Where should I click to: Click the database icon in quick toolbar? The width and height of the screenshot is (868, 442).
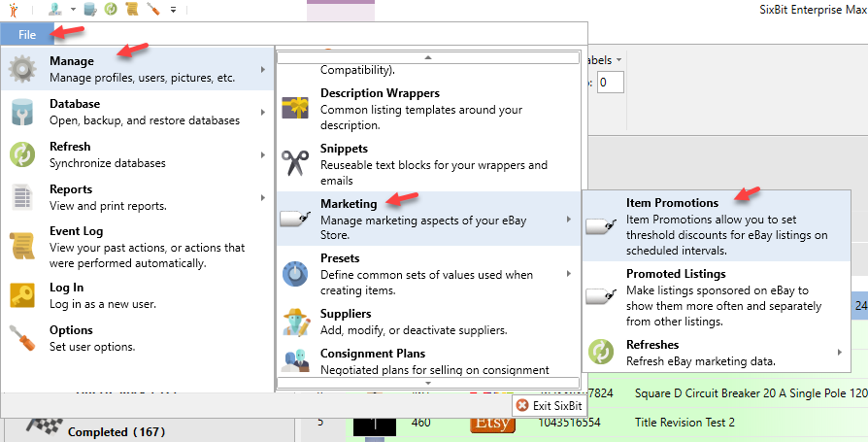pos(90,9)
